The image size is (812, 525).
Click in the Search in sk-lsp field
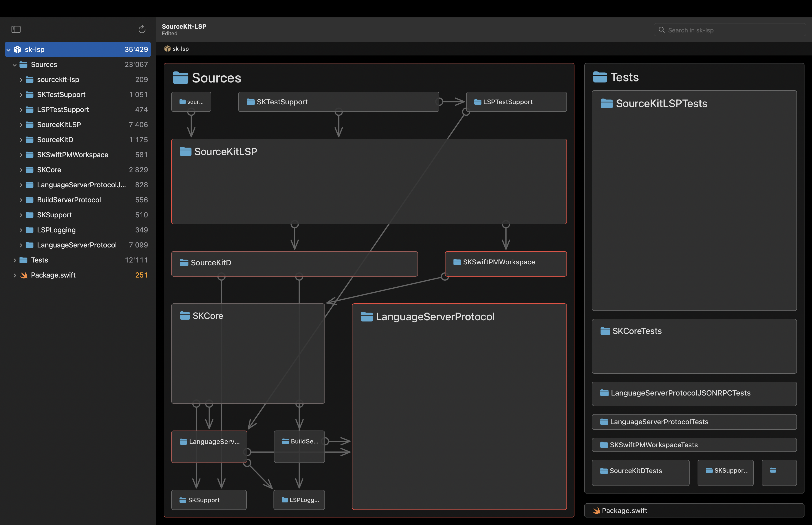click(730, 30)
